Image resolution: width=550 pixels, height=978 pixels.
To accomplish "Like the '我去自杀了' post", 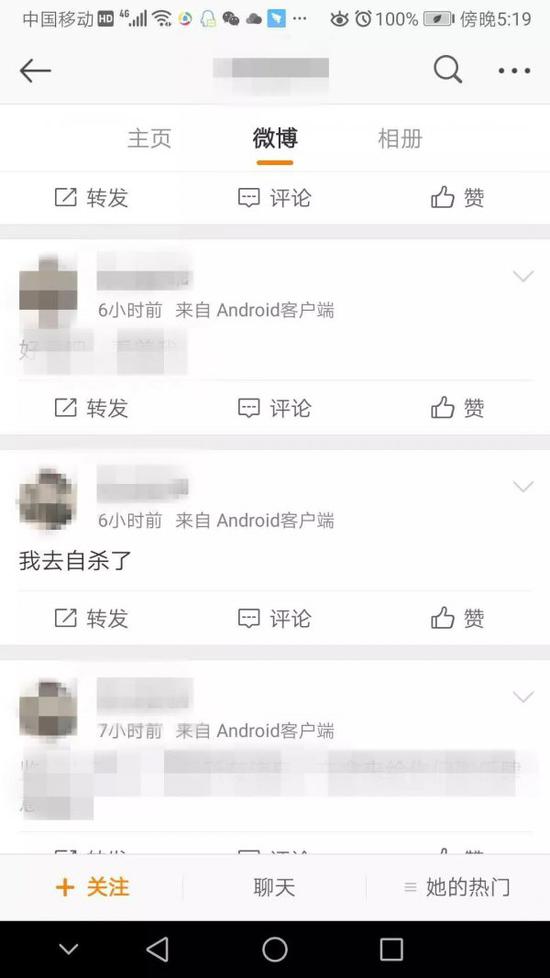I will coord(457,618).
